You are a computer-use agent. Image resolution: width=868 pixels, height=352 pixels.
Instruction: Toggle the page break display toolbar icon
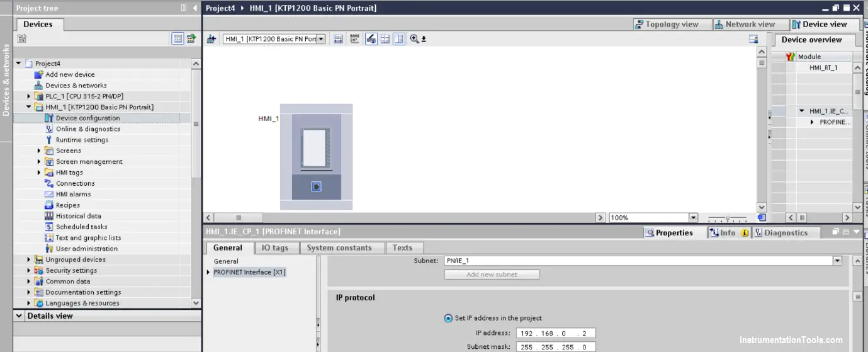[399, 39]
